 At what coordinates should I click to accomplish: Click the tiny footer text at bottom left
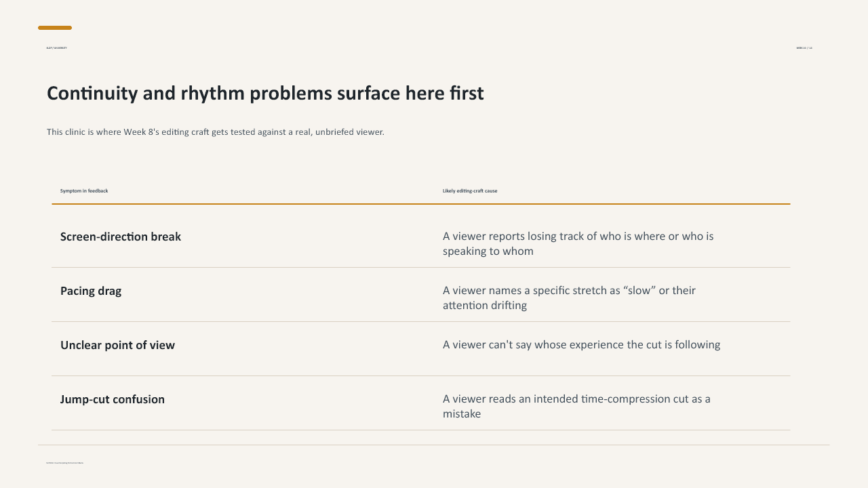click(x=64, y=463)
